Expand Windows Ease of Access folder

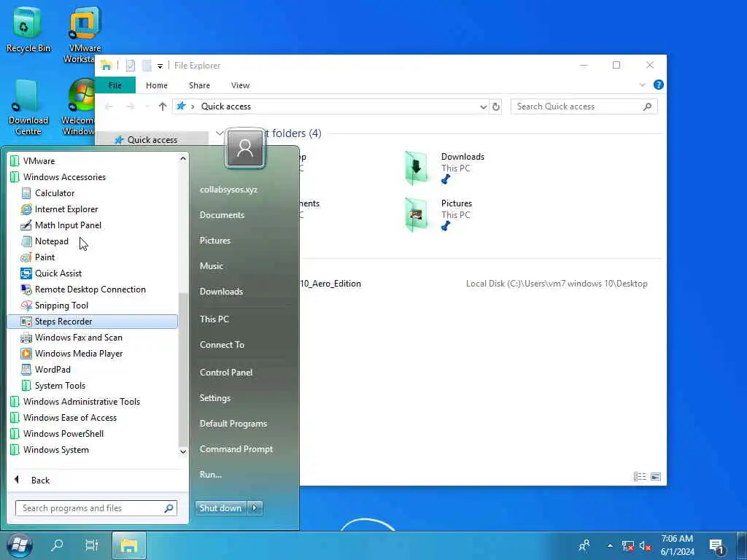coord(63,418)
